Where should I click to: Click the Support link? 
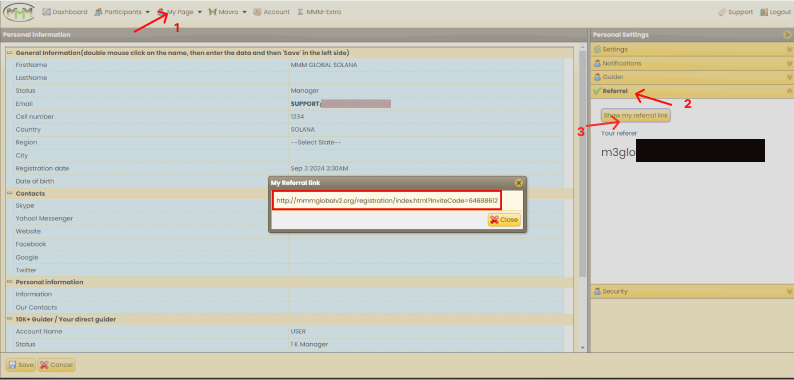735,12
